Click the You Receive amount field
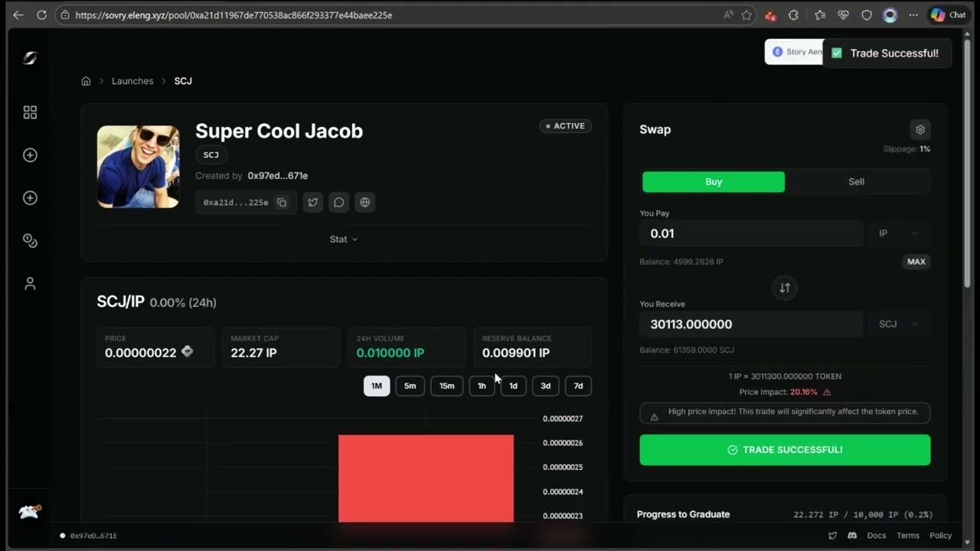 [751, 324]
